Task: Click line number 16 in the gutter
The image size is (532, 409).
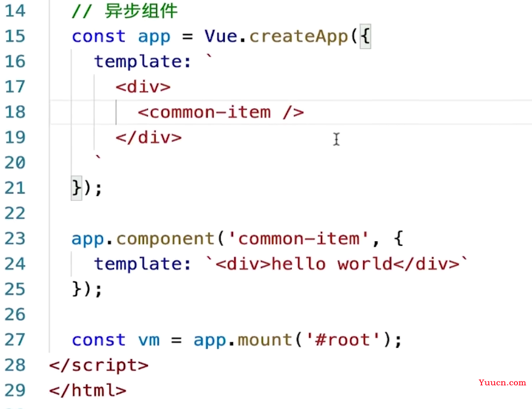Action: (15, 62)
